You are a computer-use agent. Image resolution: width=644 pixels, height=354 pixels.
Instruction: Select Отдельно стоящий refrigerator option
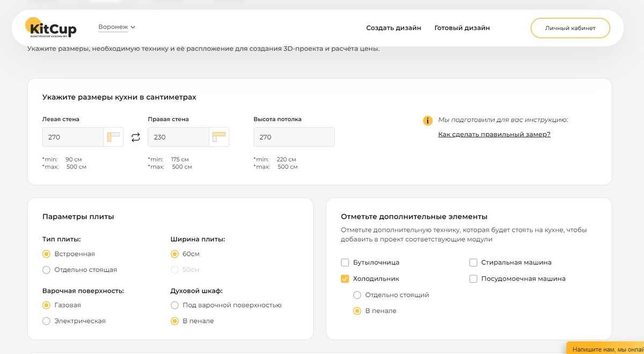(357, 295)
